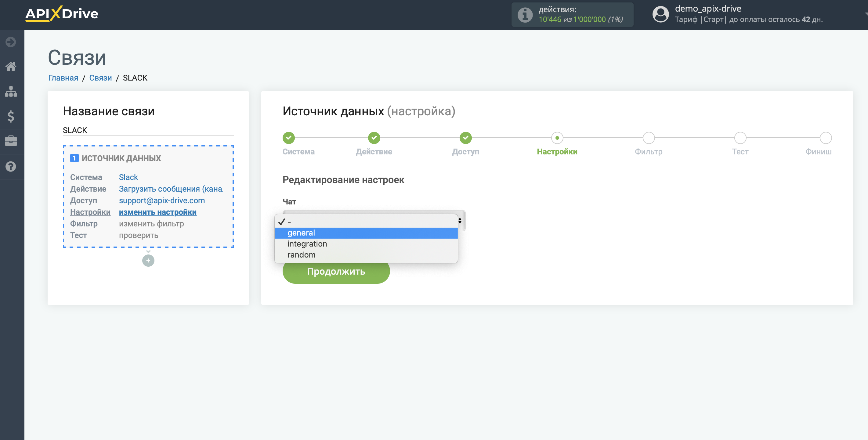Click the support@apix-drive.com access link
The height and width of the screenshot is (440, 868).
pyautogui.click(x=162, y=200)
